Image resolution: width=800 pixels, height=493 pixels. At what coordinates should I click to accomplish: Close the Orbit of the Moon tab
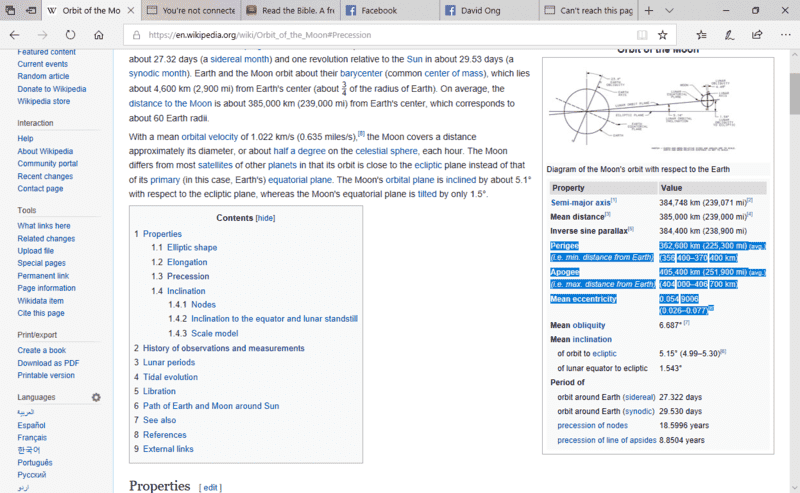131,10
